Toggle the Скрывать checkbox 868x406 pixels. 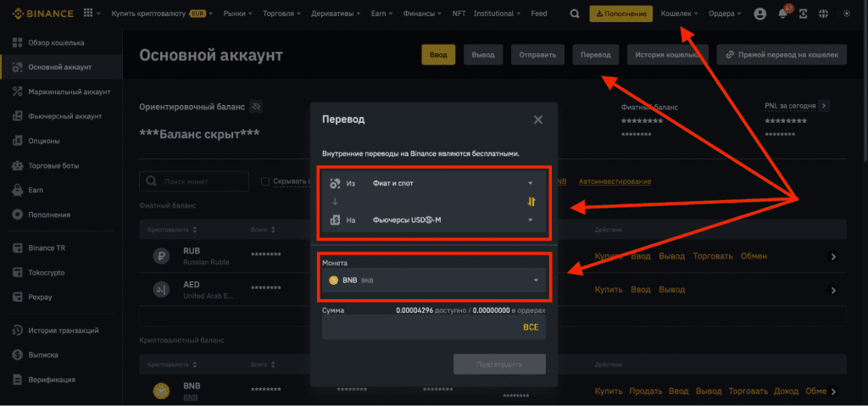[265, 181]
